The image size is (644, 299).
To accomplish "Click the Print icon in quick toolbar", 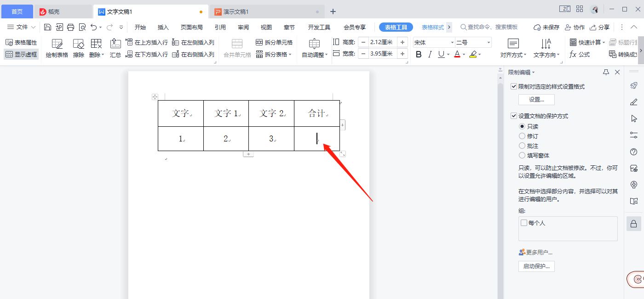I will pos(70,27).
